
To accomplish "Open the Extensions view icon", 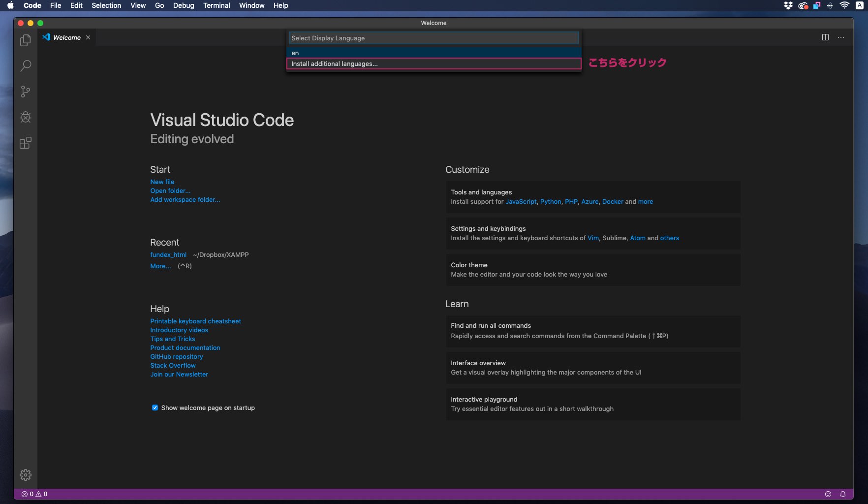I will coord(26,143).
